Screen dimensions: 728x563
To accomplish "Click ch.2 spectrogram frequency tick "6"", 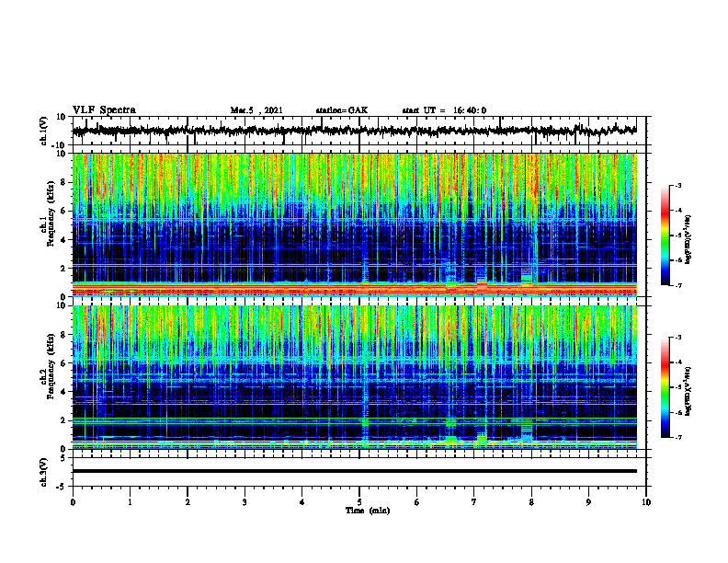I will pos(63,363).
